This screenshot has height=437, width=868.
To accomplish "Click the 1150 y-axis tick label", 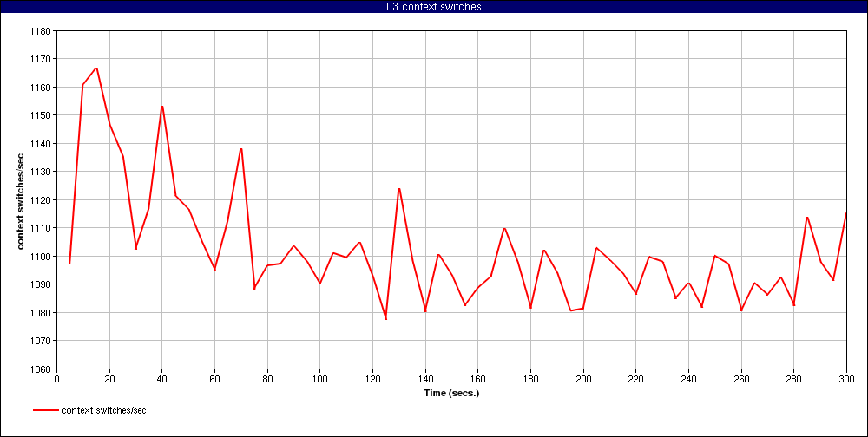I will 42,115.
